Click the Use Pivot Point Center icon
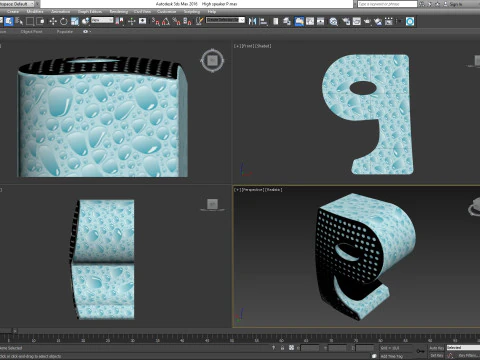This screenshot has width=480, height=360. coord(119,21)
